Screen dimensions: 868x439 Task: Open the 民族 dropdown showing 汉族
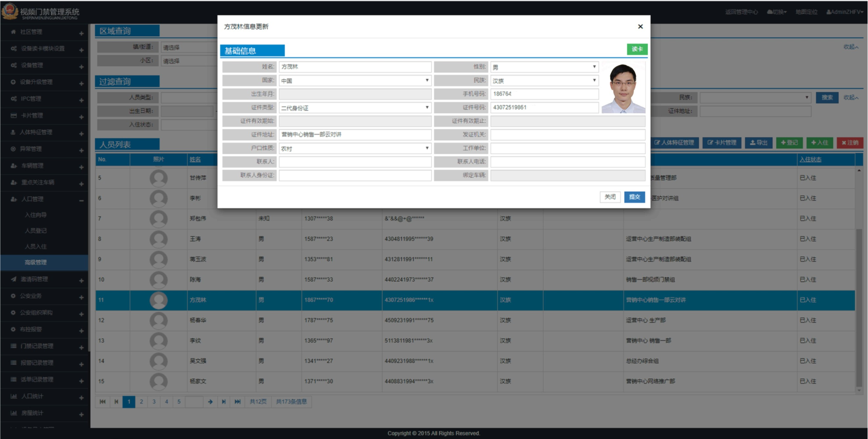(544, 81)
